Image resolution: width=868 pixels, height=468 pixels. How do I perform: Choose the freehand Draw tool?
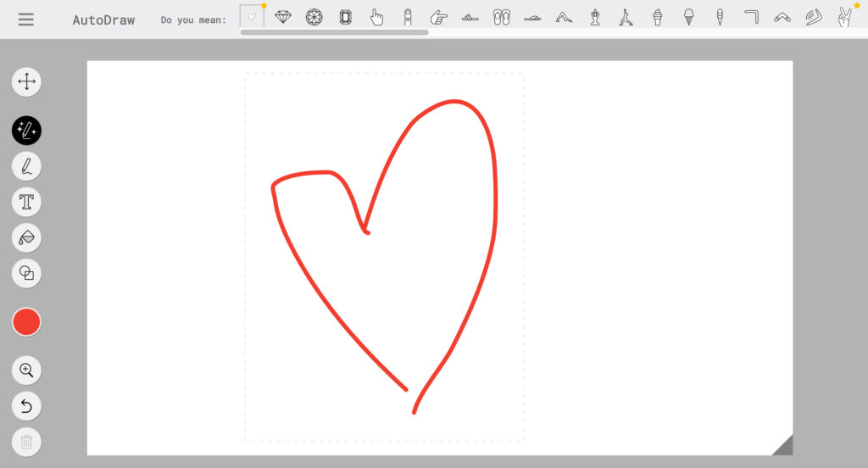pos(26,165)
